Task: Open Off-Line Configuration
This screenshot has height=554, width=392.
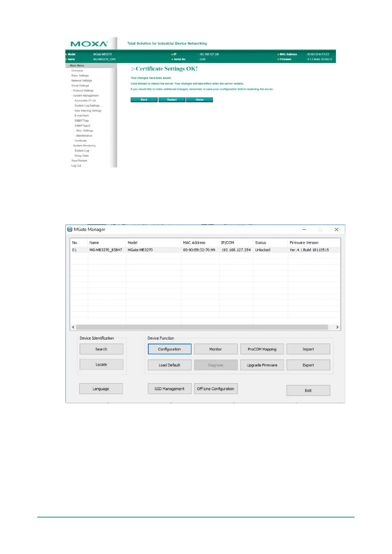Action: tap(216, 389)
